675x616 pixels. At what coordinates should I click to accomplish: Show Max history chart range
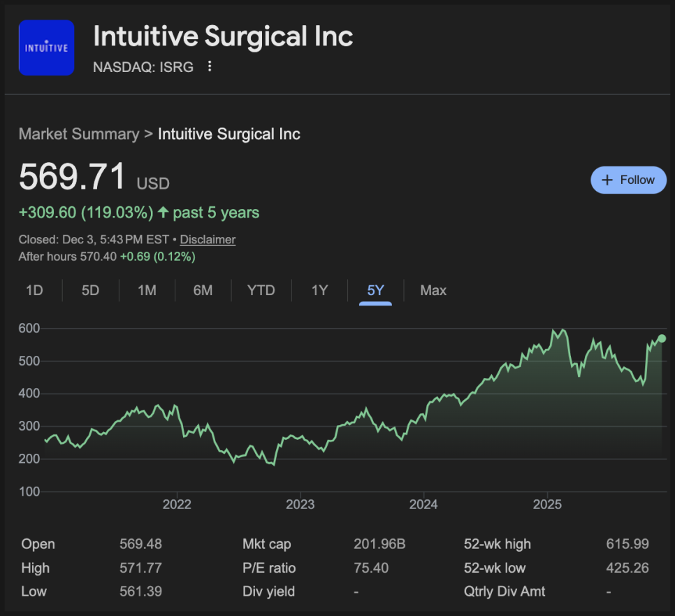433,290
